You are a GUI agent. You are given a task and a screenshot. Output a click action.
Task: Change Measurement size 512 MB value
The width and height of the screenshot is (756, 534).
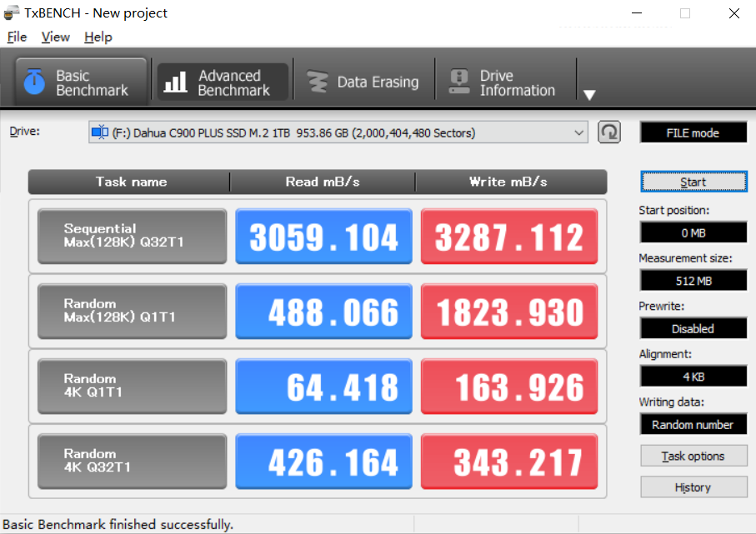pos(693,281)
